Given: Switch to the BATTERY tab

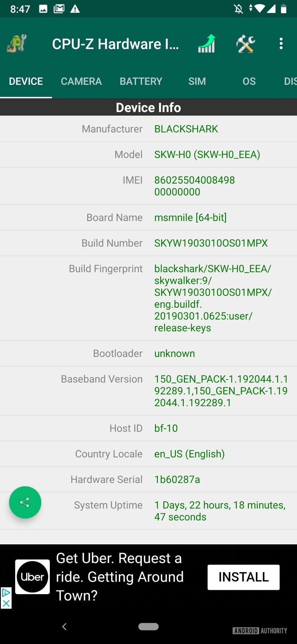Looking at the screenshot, I should (141, 81).
